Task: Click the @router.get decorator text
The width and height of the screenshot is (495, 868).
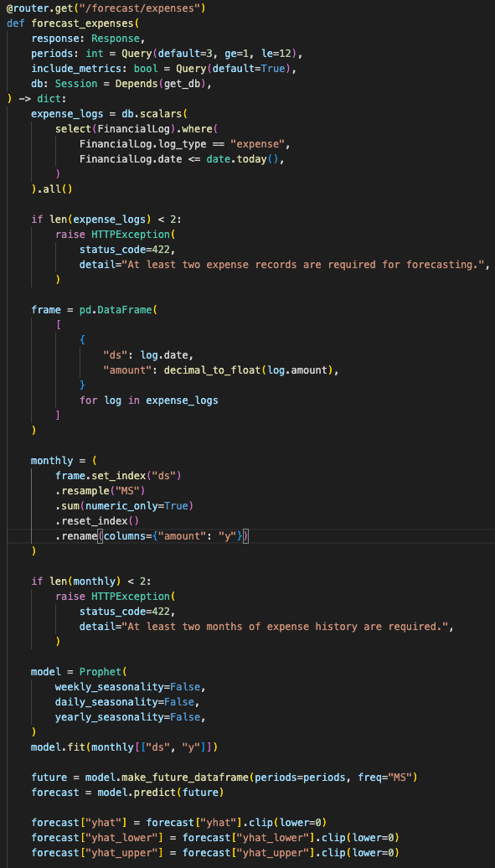Action: [106, 8]
